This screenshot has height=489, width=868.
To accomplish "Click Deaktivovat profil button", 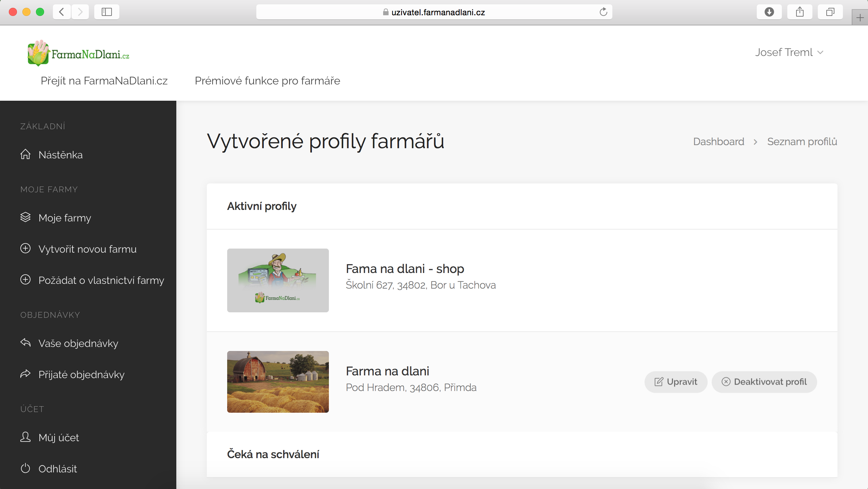I will tap(764, 382).
